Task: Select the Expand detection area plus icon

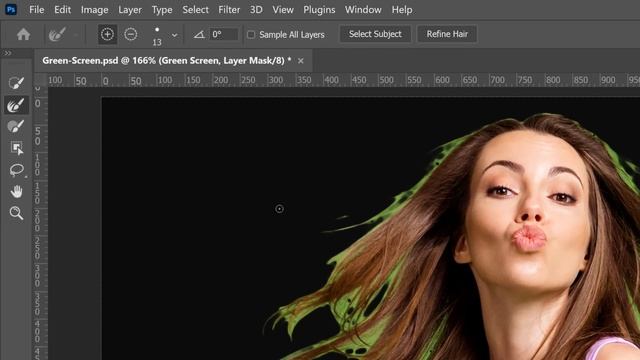Action: point(107,34)
